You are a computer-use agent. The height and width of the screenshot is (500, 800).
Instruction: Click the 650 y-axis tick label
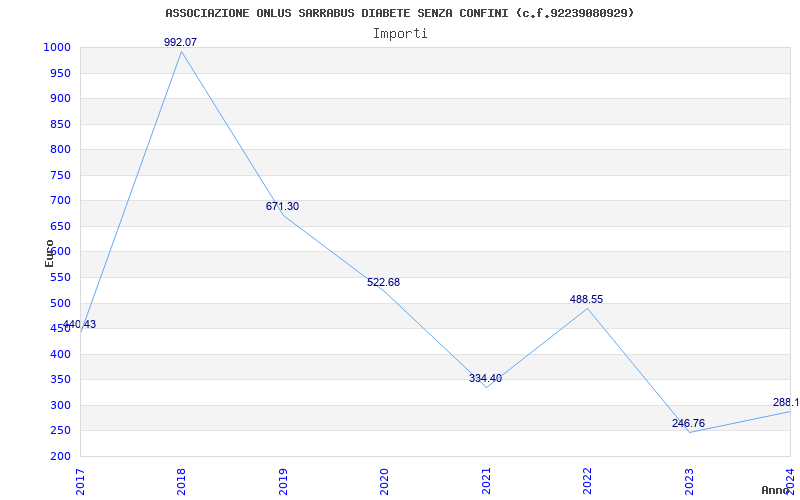60,226
